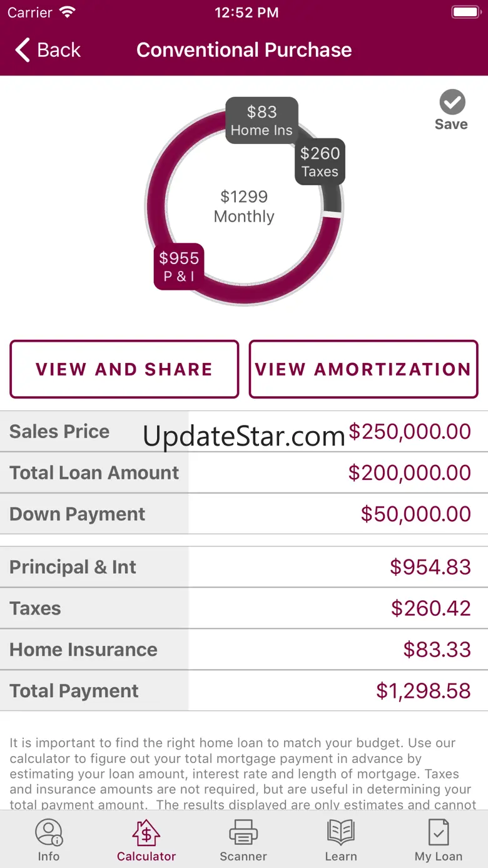Open the Info tab icon

click(49, 832)
